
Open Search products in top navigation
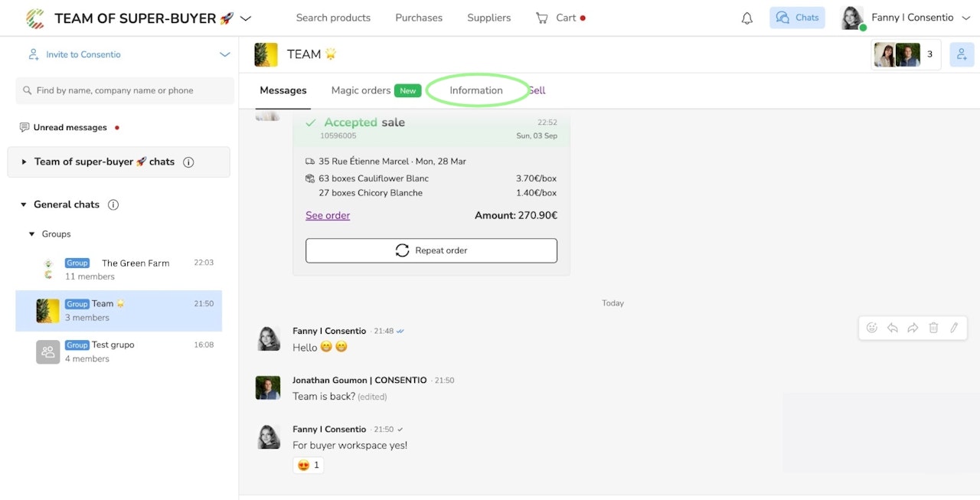click(333, 18)
